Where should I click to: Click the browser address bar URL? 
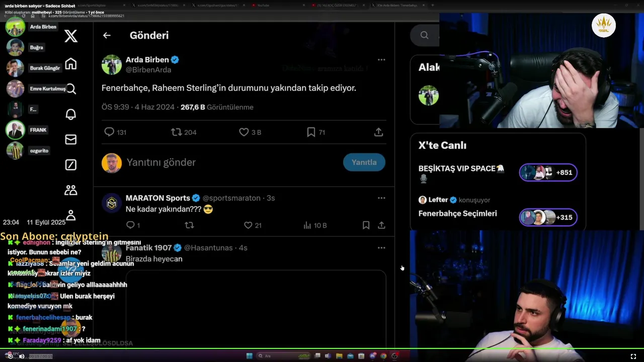click(x=87, y=16)
